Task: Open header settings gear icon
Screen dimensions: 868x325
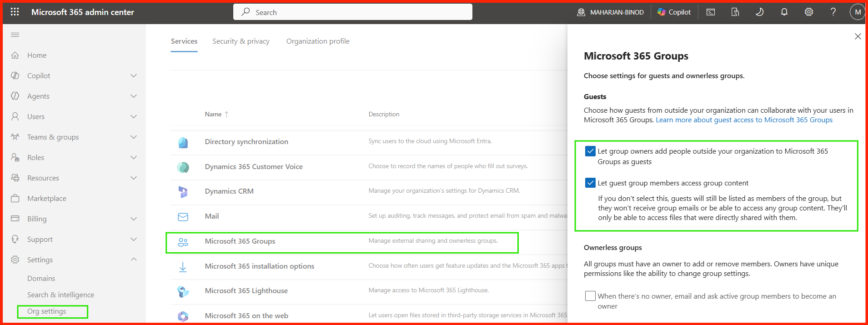Action: [x=809, y=12]
